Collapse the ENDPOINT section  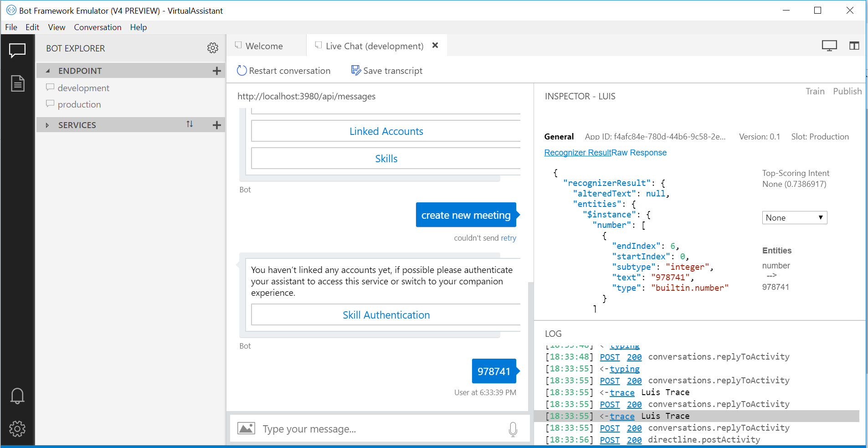(x=48, y=71)
